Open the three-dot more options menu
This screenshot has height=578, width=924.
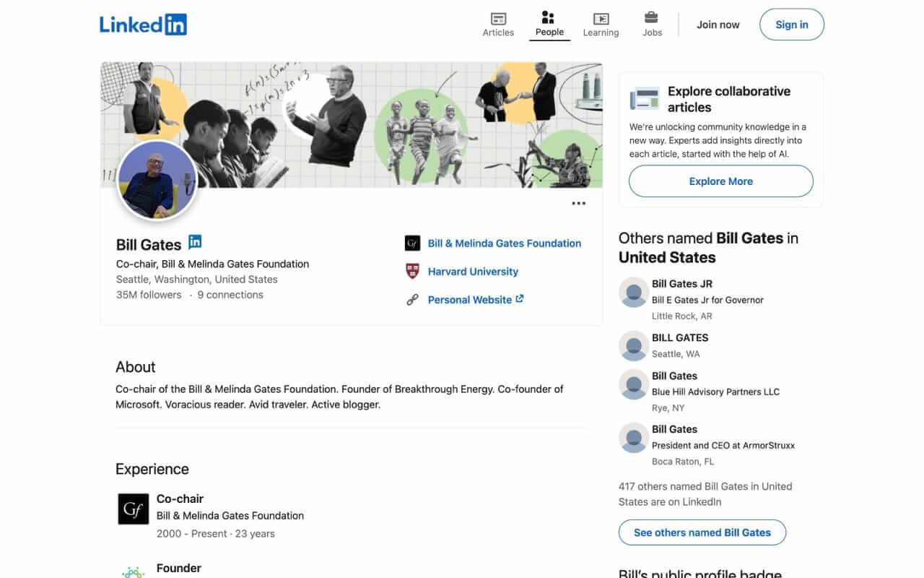[x=578, y=204]
